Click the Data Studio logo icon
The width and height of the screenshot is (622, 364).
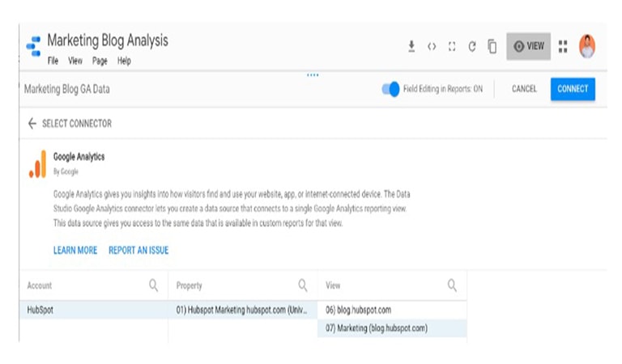point(34,46)
